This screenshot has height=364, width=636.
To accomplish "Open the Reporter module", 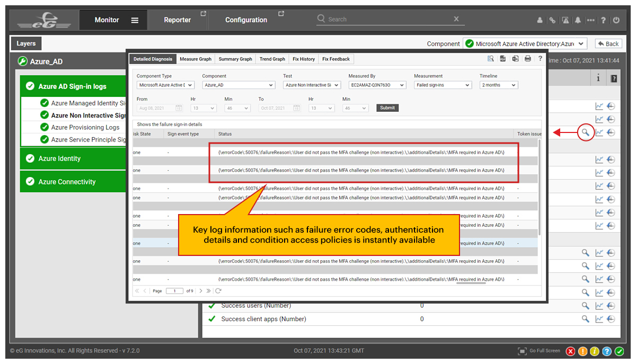I will [x=177, y=20].
